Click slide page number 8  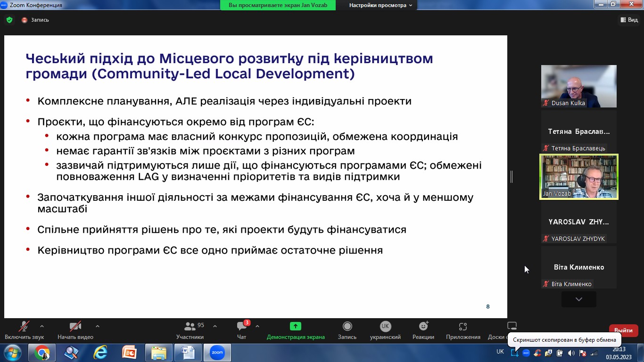click(x=488, y=306)
